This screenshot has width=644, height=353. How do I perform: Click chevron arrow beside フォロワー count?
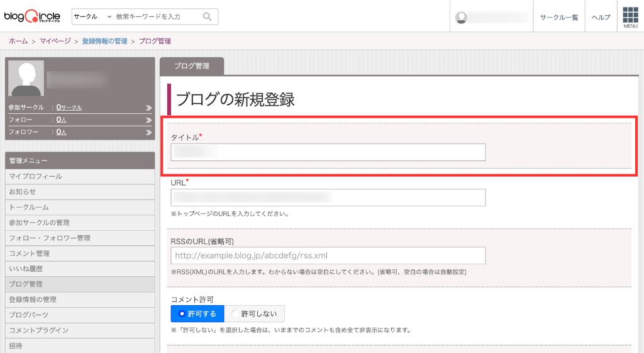click(x=148, y=132)
